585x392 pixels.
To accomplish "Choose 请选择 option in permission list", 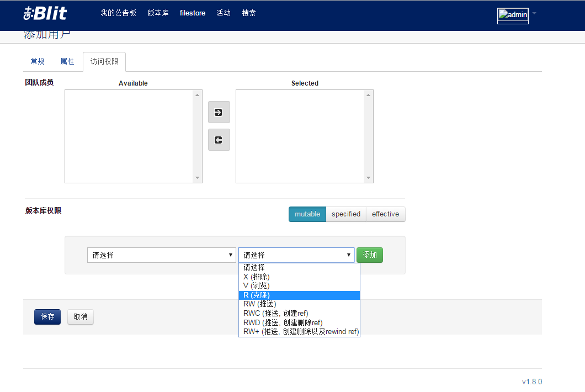I will [299, 267].
